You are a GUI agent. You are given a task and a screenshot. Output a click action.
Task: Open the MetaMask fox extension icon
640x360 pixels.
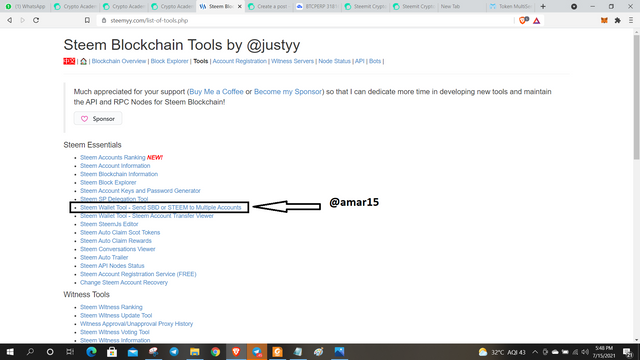point(604,20)
